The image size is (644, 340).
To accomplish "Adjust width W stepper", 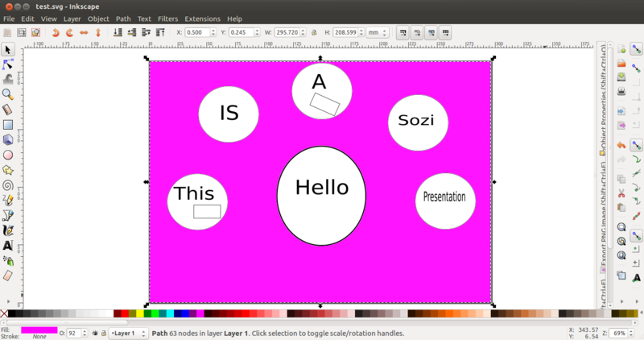I will [x=303, y=32].
